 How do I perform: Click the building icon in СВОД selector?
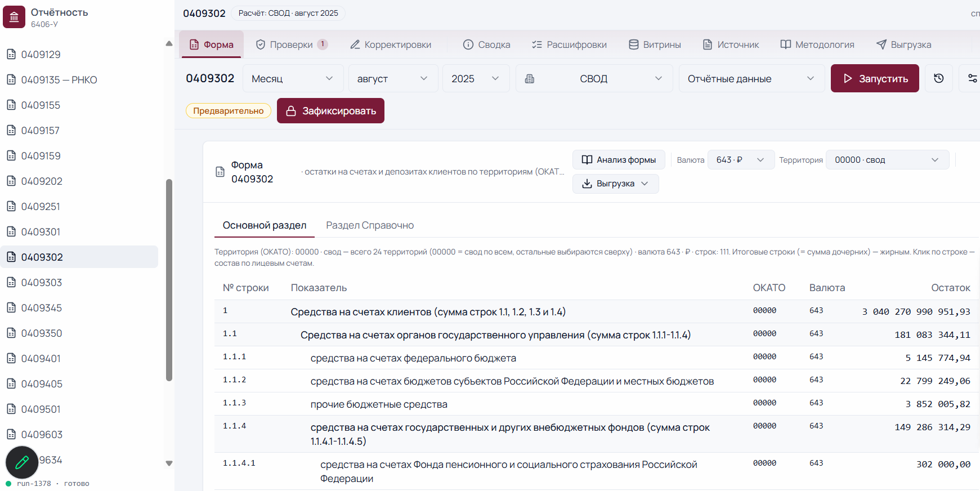pyautogui.click(x=530, y=79)
